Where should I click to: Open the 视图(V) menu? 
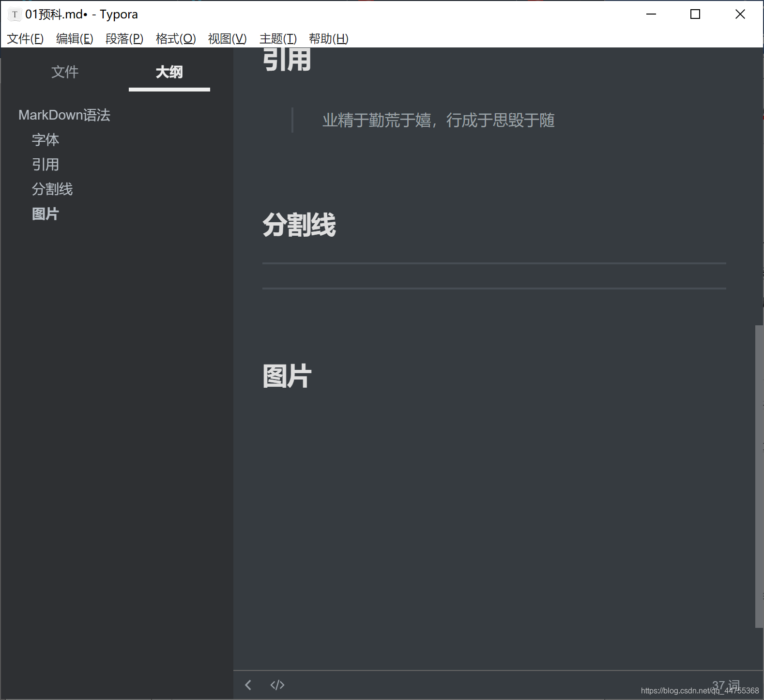228,39
